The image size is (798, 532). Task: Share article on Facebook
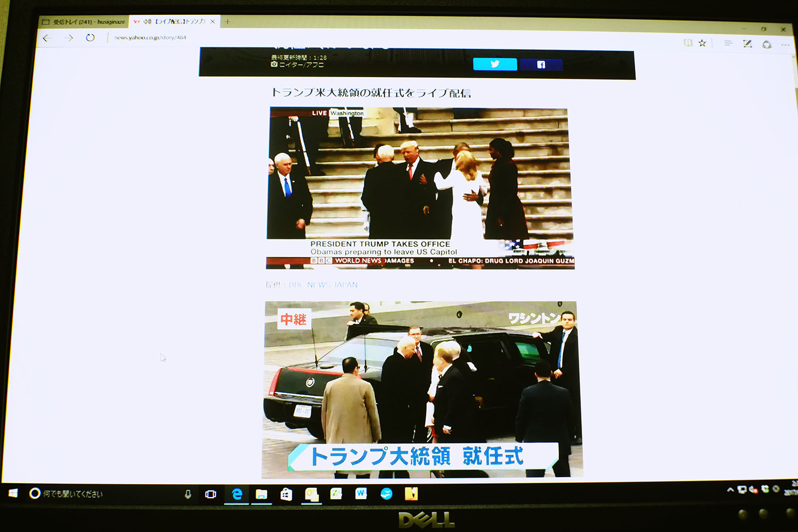541,65
